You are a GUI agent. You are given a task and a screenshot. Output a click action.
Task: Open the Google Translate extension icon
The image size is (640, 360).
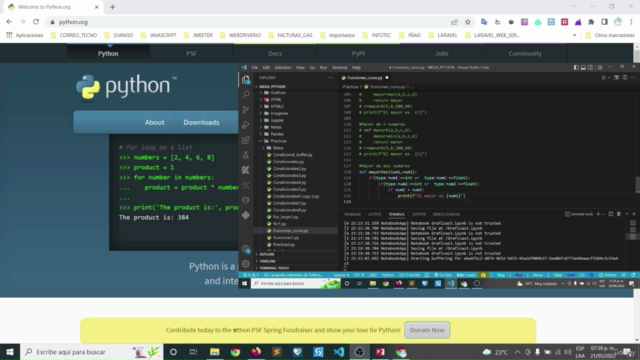pos(484,22)
